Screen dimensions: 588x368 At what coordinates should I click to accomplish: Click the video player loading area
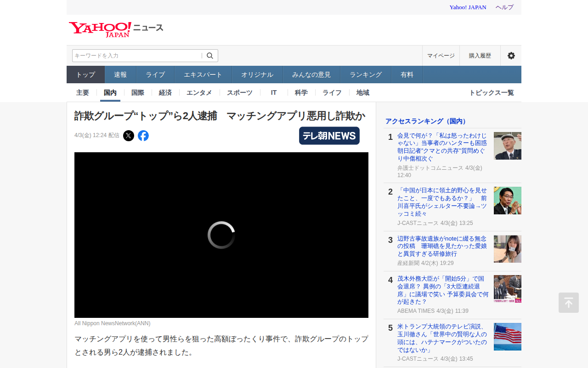pyautogui.click(x=221, y=235)
